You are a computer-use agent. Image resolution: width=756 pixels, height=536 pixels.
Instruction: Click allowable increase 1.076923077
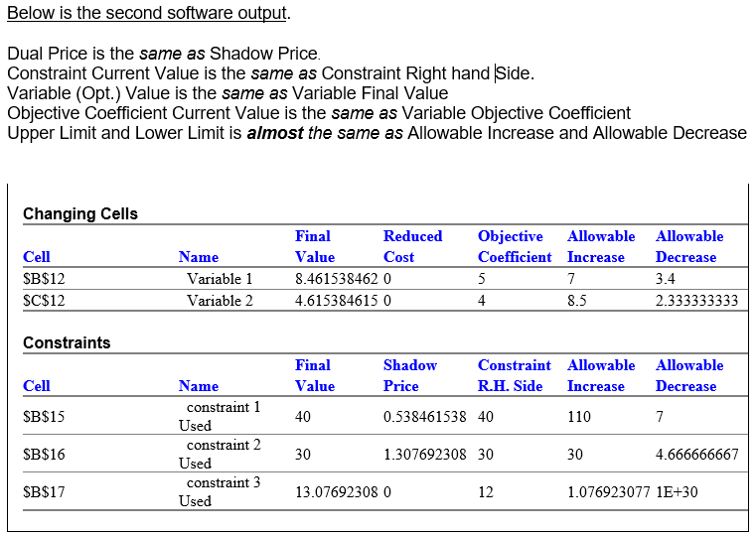click(609, 492)
